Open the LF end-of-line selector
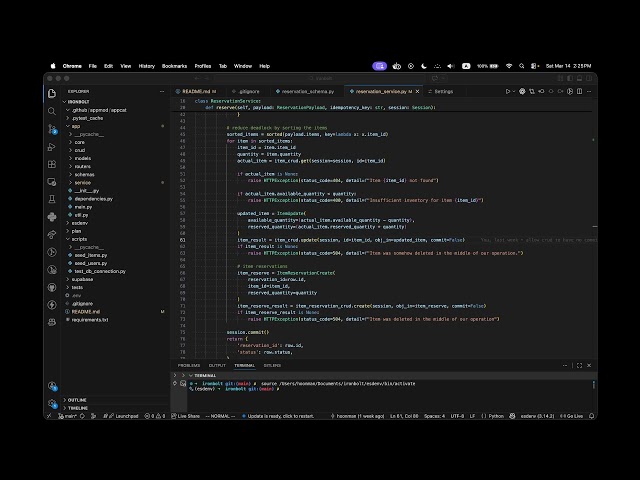The width and height of the screenshot is (640, 480). 472,416
